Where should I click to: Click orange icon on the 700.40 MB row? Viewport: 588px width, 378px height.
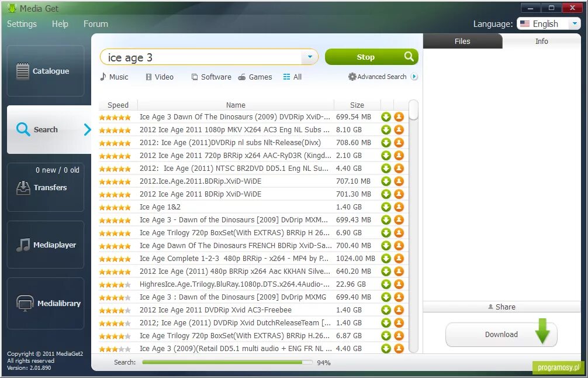pos(399,246)
